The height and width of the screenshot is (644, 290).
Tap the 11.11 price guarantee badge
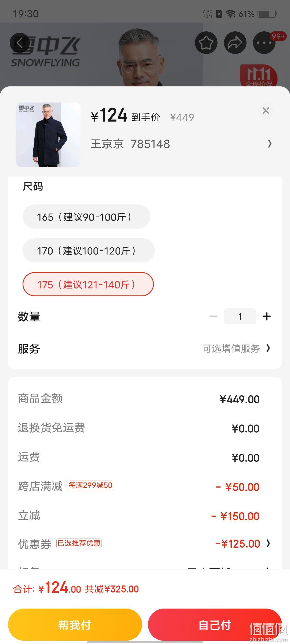258,75
